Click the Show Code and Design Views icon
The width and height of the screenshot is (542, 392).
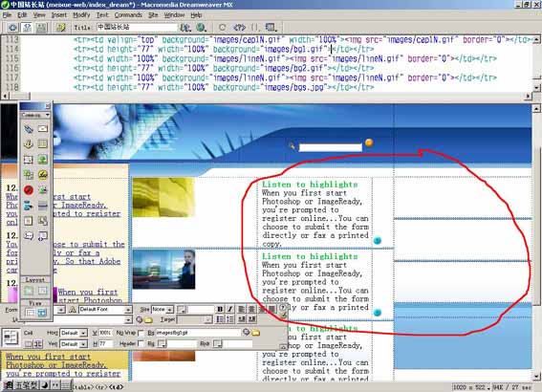27,28
